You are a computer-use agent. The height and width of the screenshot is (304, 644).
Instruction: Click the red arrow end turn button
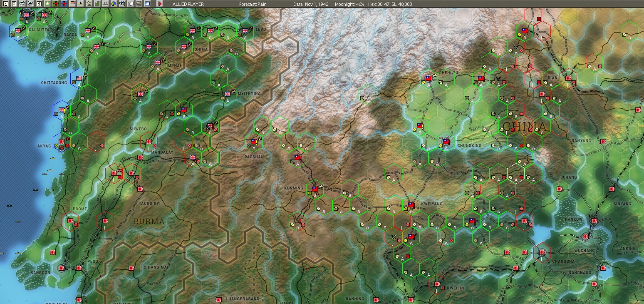point(159,4)
